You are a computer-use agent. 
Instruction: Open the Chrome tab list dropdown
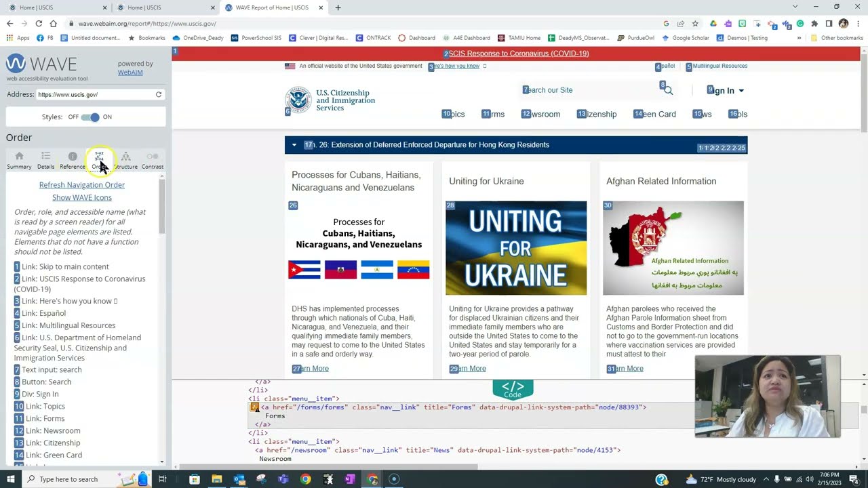tap(795, 7)
